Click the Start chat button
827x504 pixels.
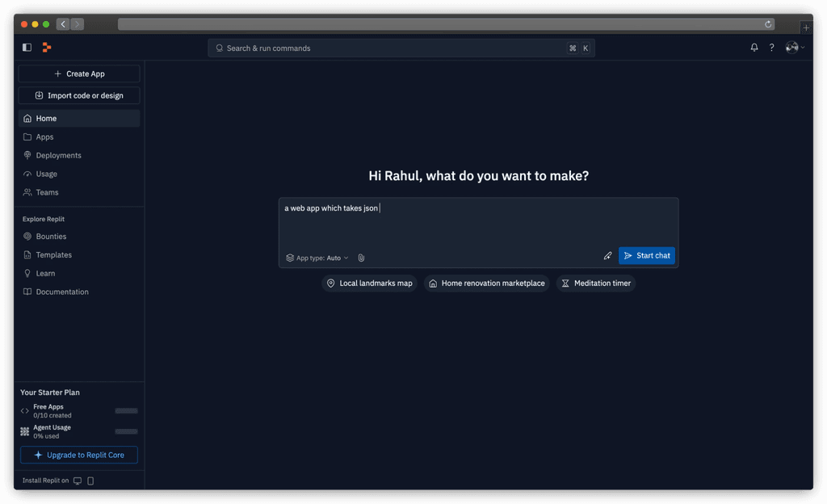click(x=646, y=255)
